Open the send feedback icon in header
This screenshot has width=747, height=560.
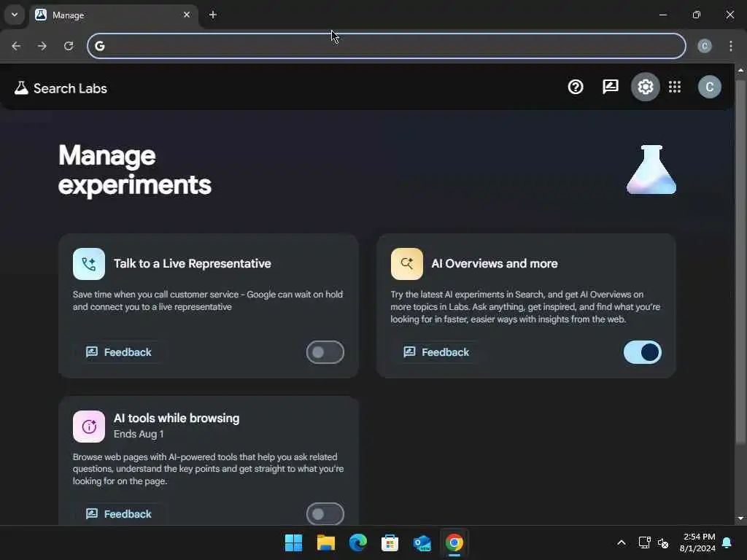point(611,87)
